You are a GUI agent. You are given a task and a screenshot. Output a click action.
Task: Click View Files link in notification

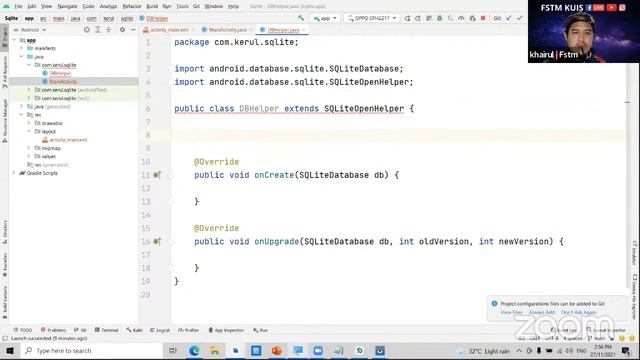[x=511, y=312]
